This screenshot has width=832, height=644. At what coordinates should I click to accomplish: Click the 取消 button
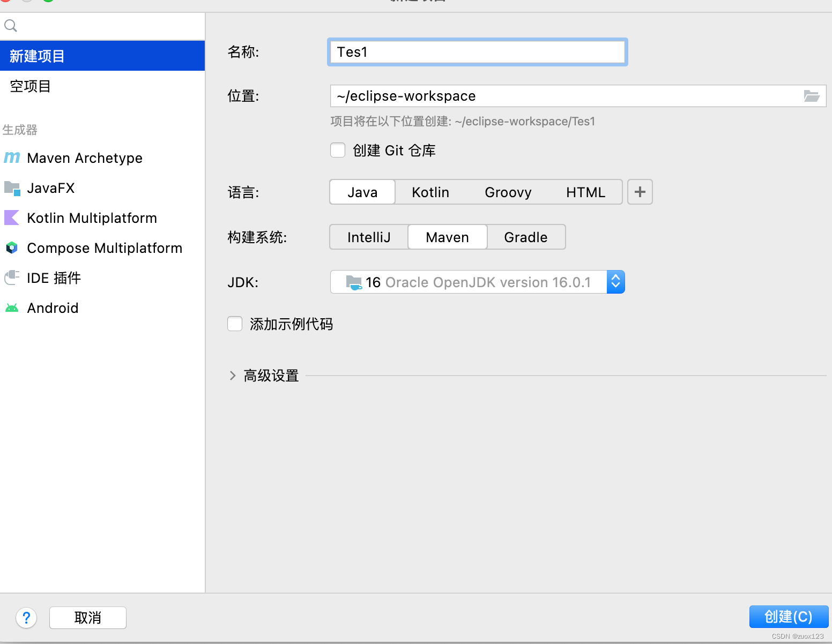click(x=88, y=618)
